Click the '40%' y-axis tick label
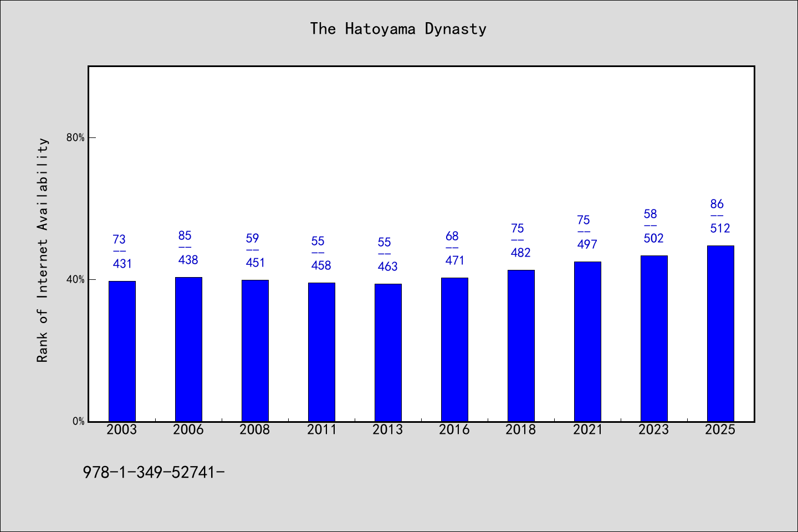The width and height of the screenshot is (798, 532). tap(76, 280)
